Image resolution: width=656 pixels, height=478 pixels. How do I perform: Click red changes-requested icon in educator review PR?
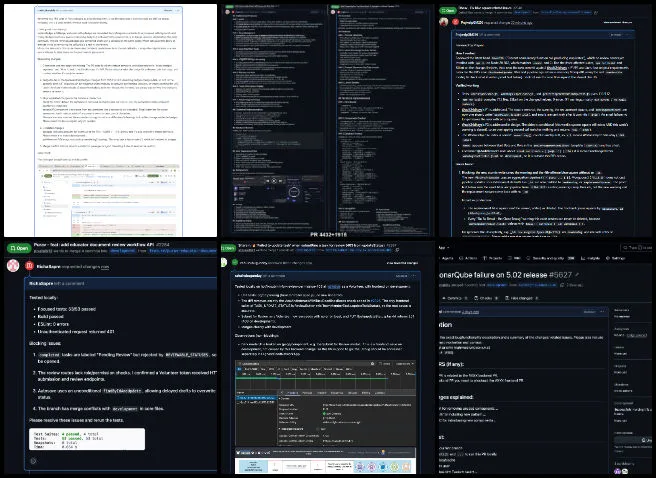[x=29, y=266]
